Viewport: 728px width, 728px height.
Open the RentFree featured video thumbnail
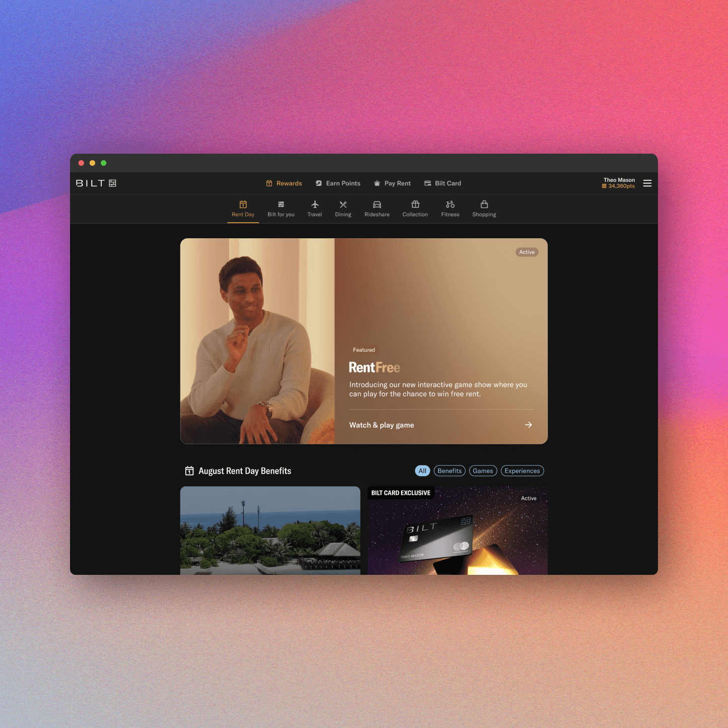coord(257,341)
